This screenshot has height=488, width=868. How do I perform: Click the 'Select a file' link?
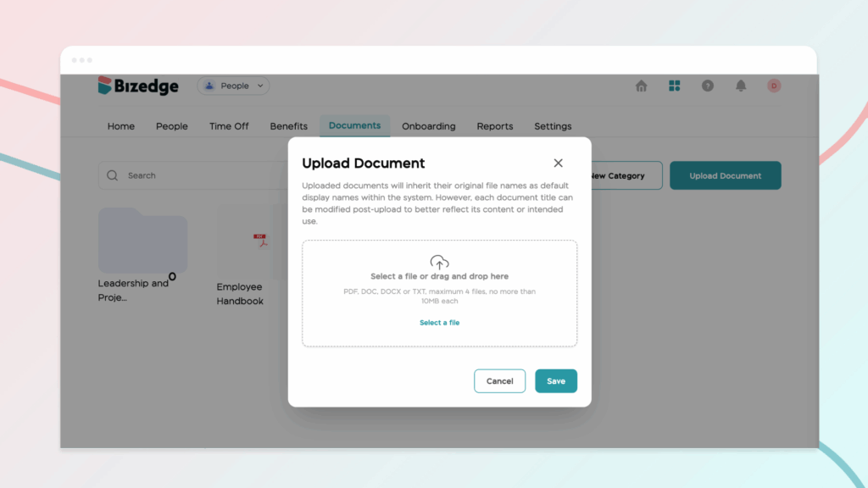click(x=439, y=323)
